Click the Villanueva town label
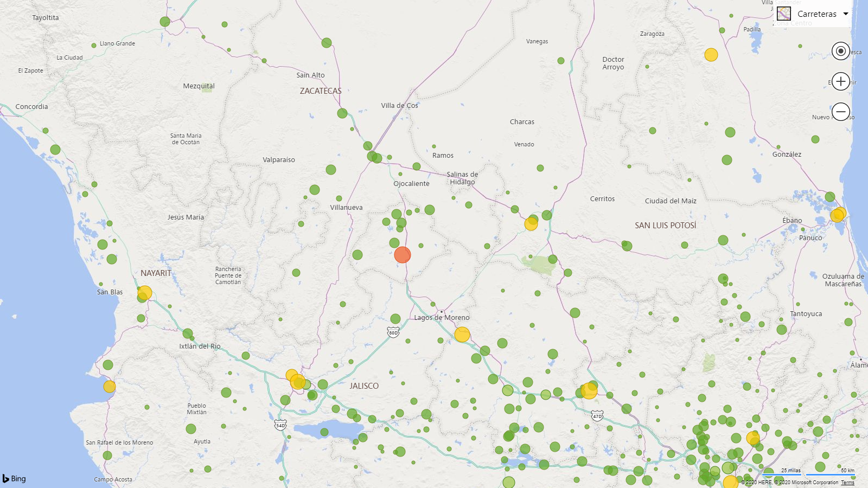Image resolution: width=868 pixels, height=488 pixels. (347, 208)
